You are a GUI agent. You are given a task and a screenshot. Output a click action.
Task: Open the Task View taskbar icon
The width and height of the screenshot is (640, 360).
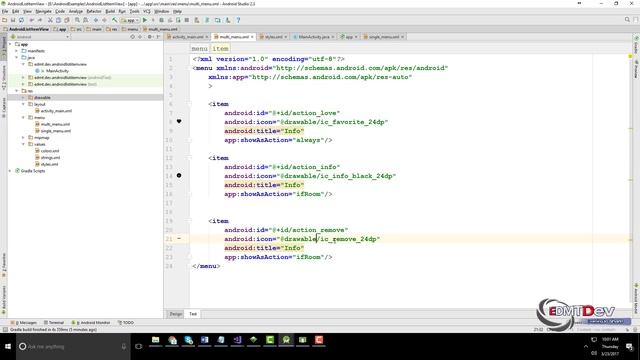coord(139,347)
